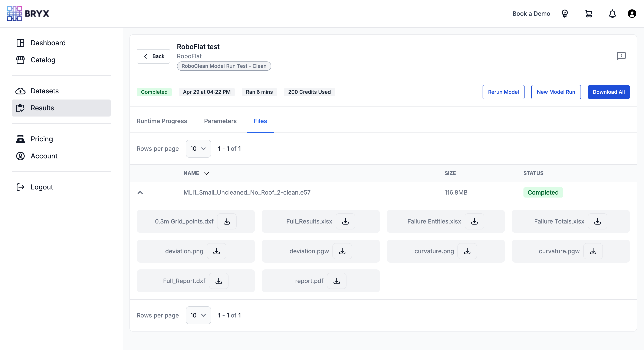This screenshot has height=350, width=644.
Task: Click the user profile avatar icon
Action: point(632,14)
